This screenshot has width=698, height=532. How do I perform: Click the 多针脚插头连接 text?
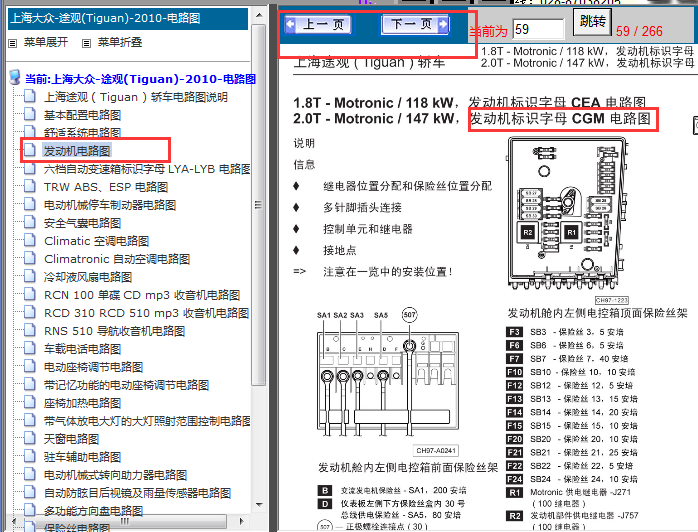tap(362, 207)
